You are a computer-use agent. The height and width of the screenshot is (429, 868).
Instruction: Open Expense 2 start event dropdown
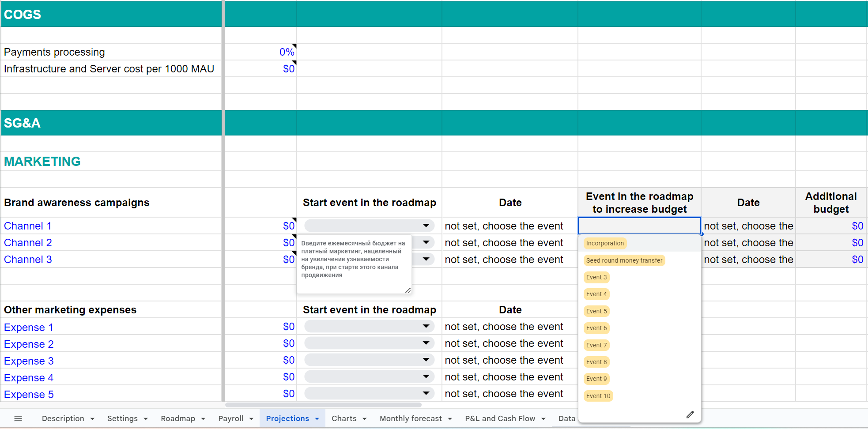pyautogui.click(x=370, y=343)
